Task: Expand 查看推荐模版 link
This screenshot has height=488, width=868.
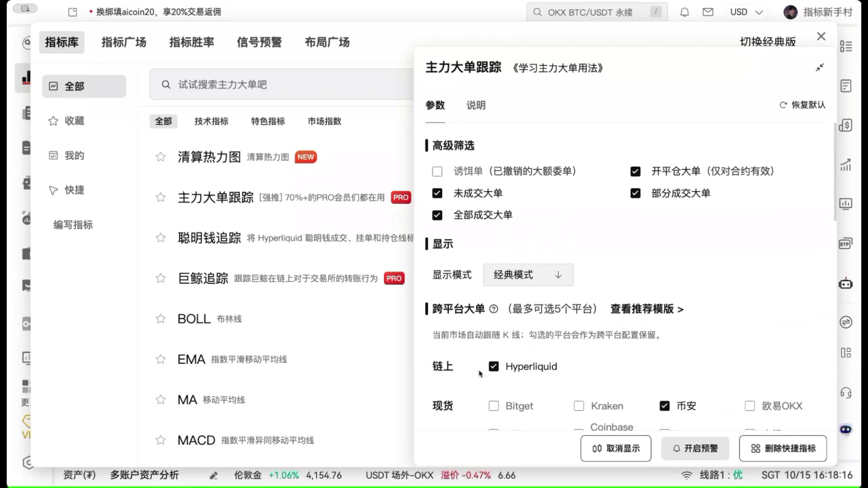Action: coord(647,309)
